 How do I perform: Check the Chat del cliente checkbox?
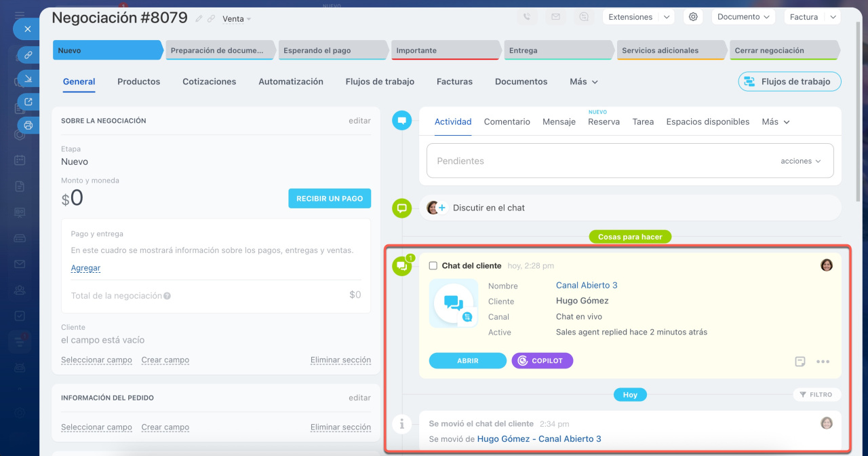[x=433, y=266]
